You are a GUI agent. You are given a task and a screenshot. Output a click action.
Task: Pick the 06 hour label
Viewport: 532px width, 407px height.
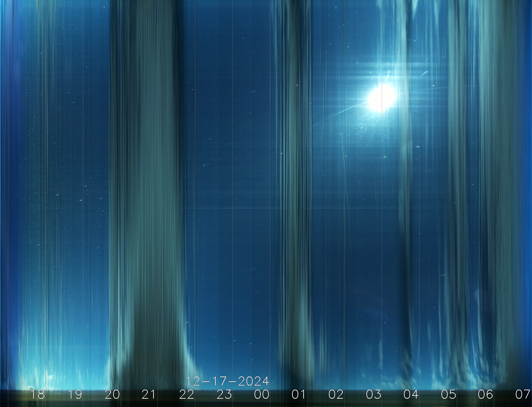tap(486, 394)
